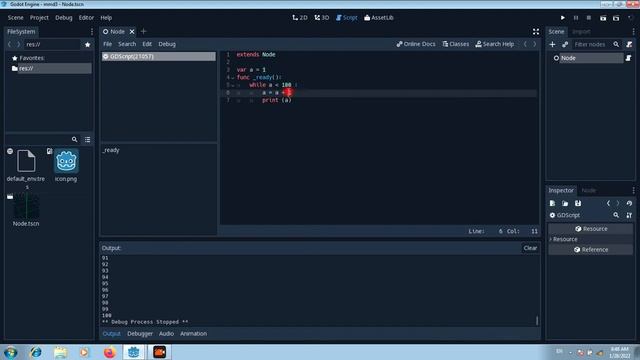
Task: Navigate back in FileSystem history
Action: pyautogui.click(x=9, y=44)
